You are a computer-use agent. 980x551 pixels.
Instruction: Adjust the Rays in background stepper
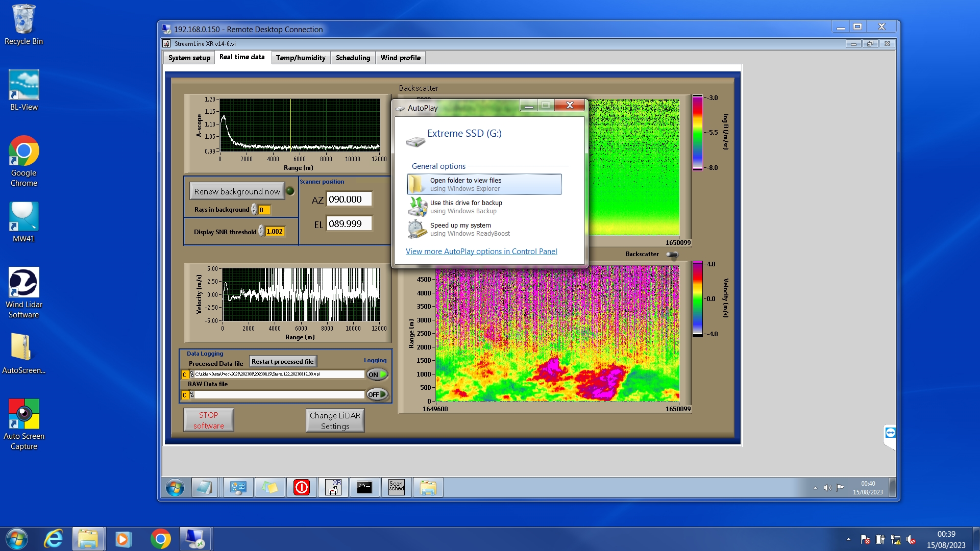[x=254, y=210]
